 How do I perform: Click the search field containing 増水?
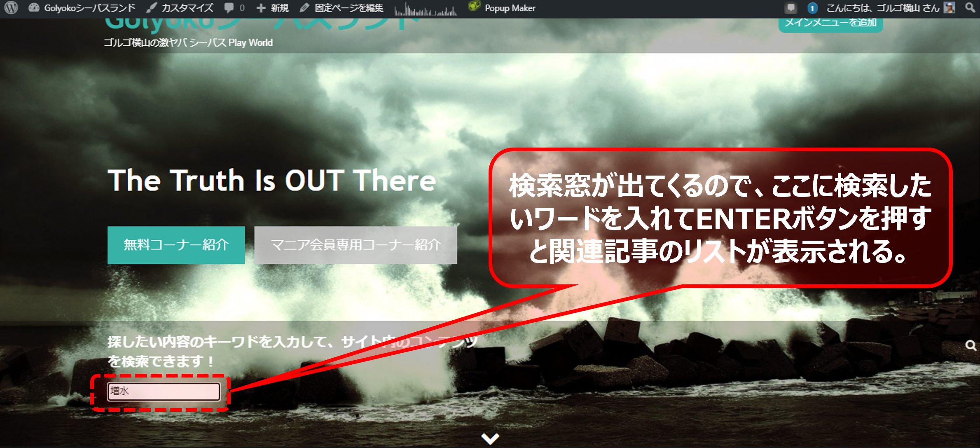(164, 391)
